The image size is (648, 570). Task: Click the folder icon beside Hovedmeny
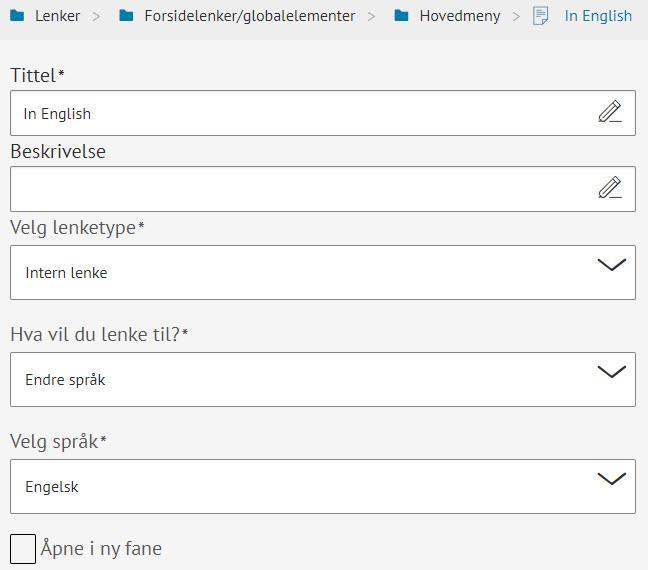pyautogui.click(x=401, y=16)
